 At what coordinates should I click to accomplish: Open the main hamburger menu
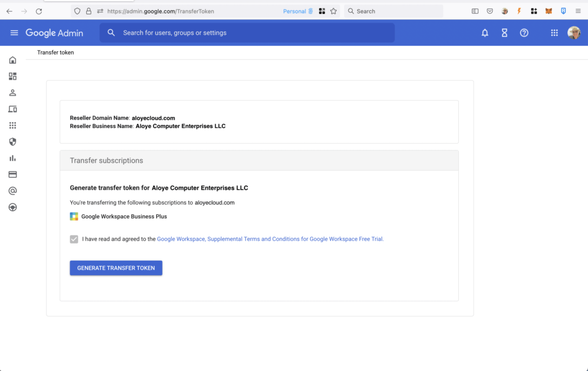pyautogui.click(x=14, y=33)
